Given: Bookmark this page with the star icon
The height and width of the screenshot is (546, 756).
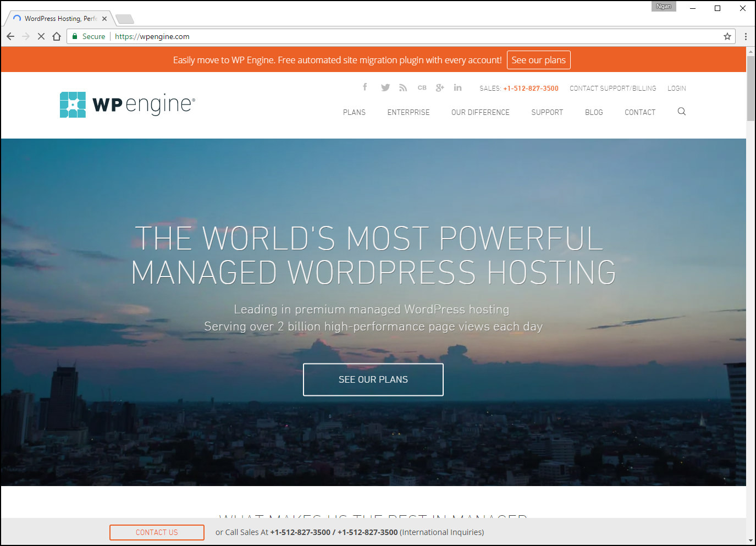Looking at the screenshot, I should 727,36.
